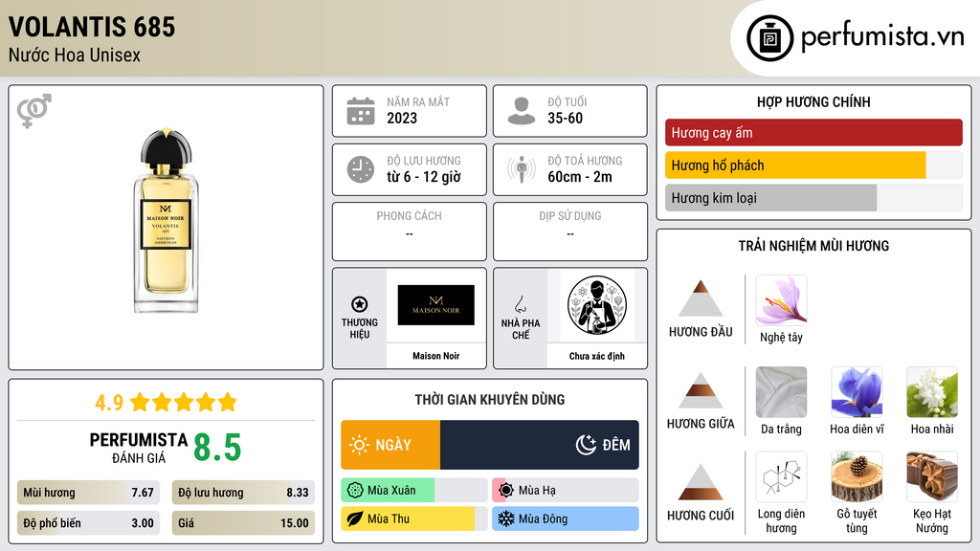Click the VOLANTIS 685 title
This screenshot has width=980, height=551.
click(92, 27)
